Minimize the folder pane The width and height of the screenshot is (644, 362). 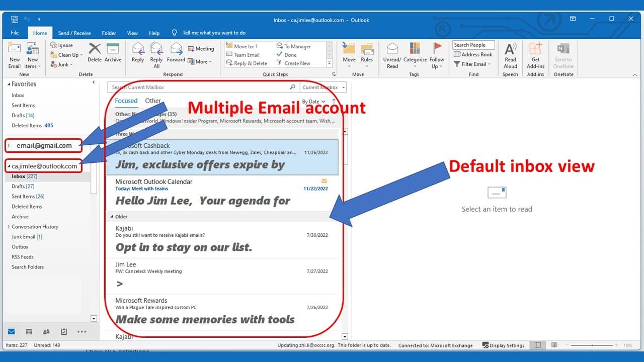point(94,82)
